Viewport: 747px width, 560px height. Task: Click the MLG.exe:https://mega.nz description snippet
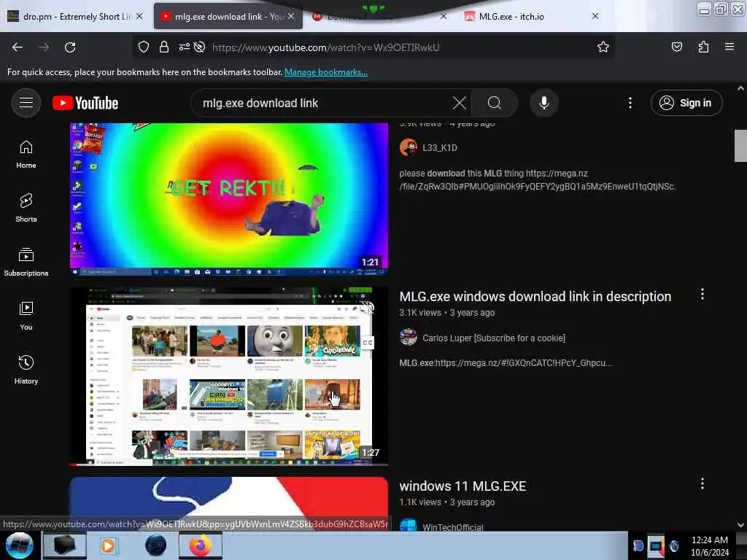tap(506, 363)
